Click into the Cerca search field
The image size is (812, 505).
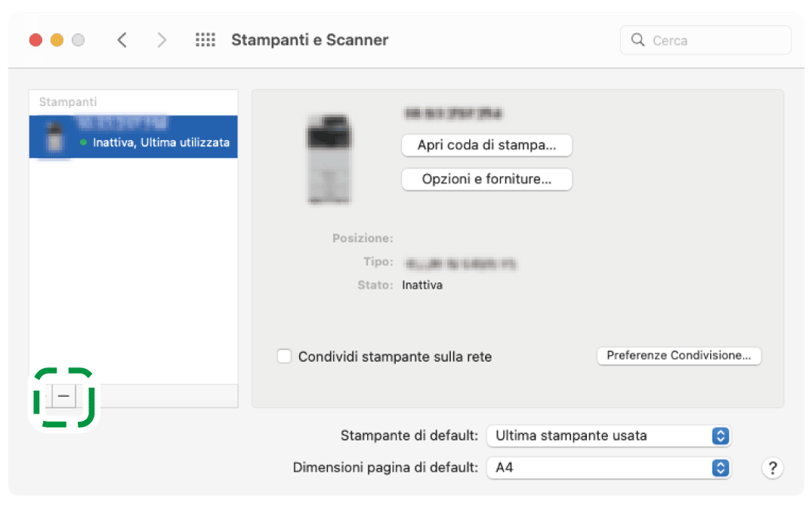714,40
